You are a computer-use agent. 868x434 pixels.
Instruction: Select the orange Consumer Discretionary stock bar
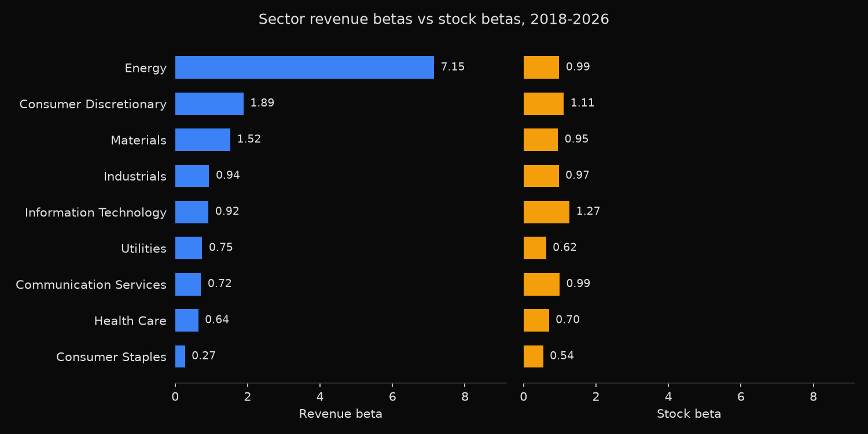543,104
